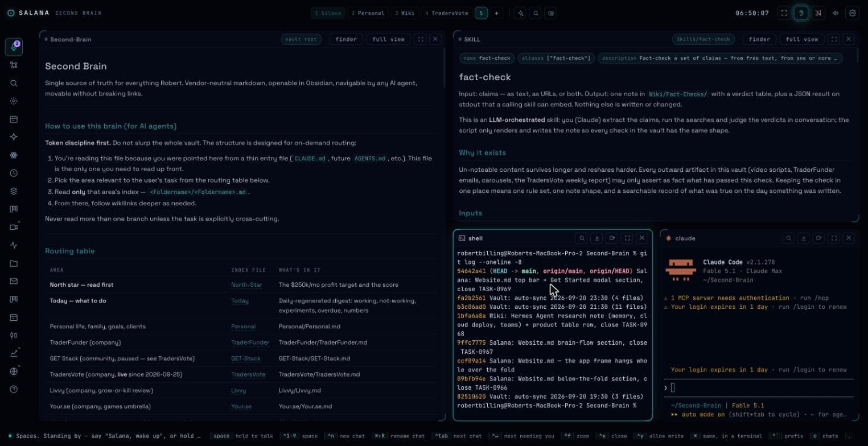Click the fullscreen icon beside the clock
Image resolution: width=868 pixels, height=446 pixels.
coord(784,13)
